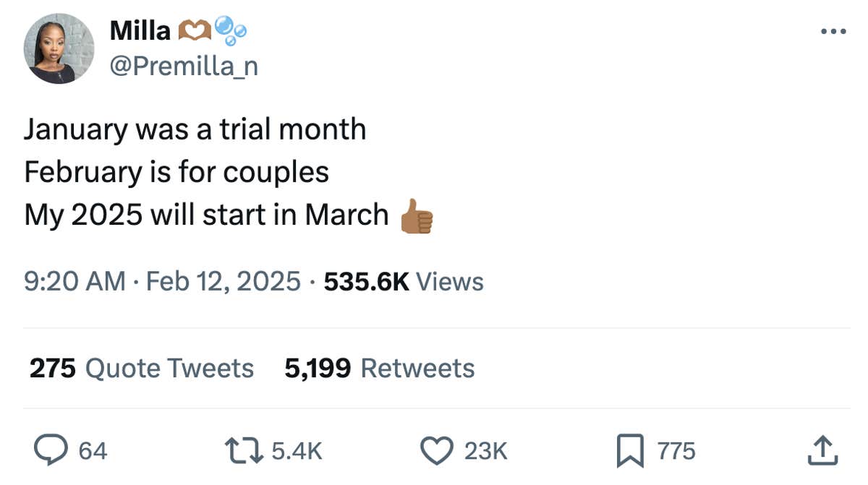Like the tweet via the heart icon
The image size is (868, 485).
[x=438, y=450]
